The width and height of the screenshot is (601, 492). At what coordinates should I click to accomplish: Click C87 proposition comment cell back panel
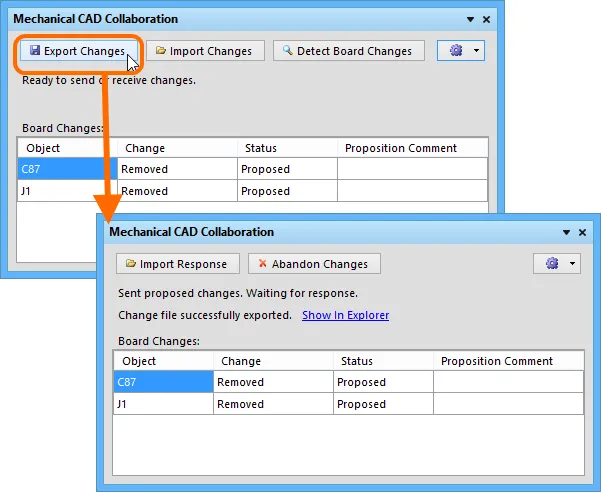point(413,169)
